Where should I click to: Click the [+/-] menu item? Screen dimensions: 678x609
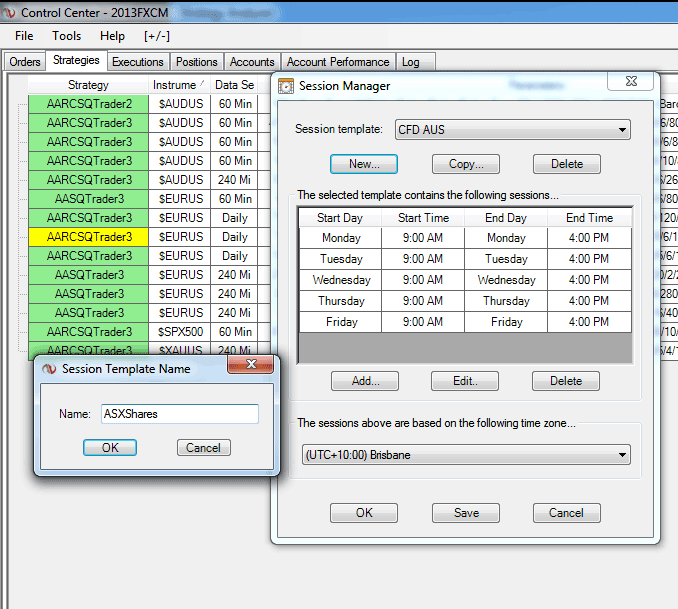point(157,36)
